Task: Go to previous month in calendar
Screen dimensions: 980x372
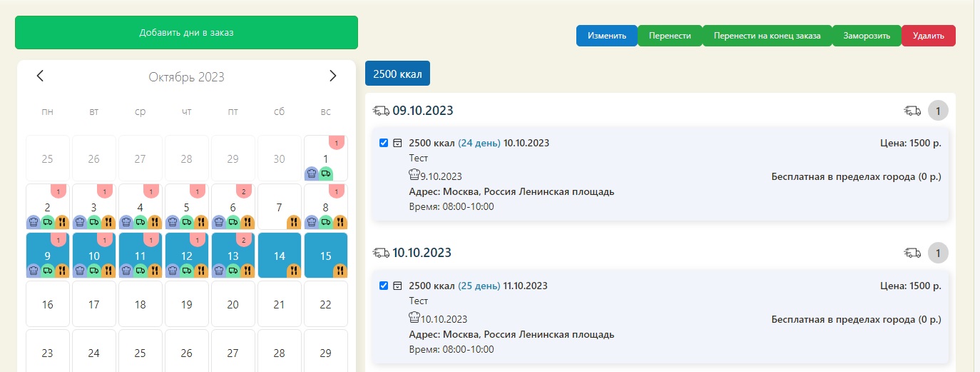Action: [x=40, y=76]
